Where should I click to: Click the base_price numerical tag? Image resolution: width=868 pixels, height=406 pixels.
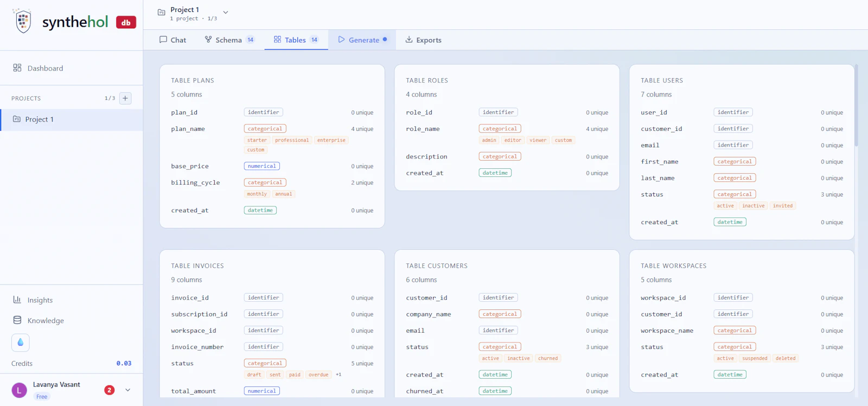point(262,166)
